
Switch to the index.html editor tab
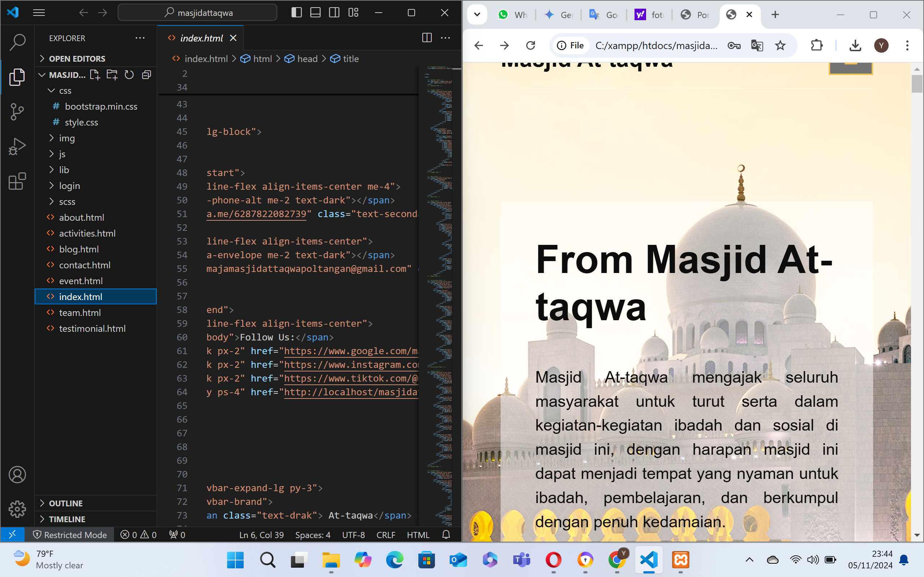point(201,38)
